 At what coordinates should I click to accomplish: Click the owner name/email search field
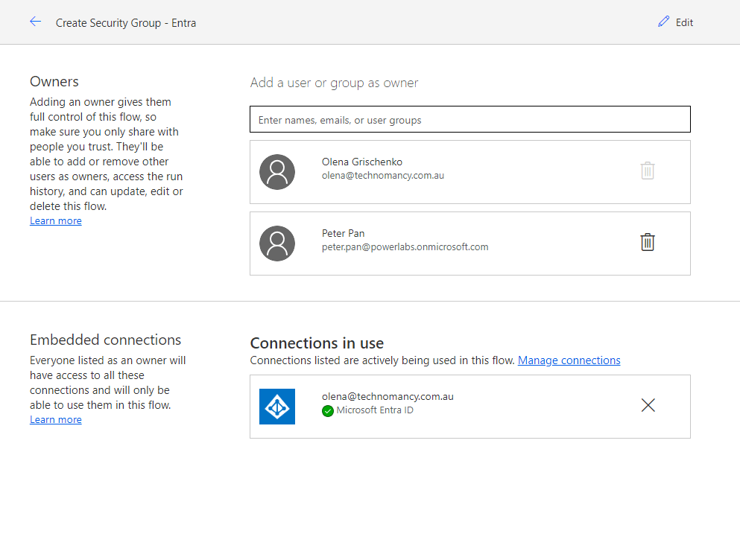point(469,120)
